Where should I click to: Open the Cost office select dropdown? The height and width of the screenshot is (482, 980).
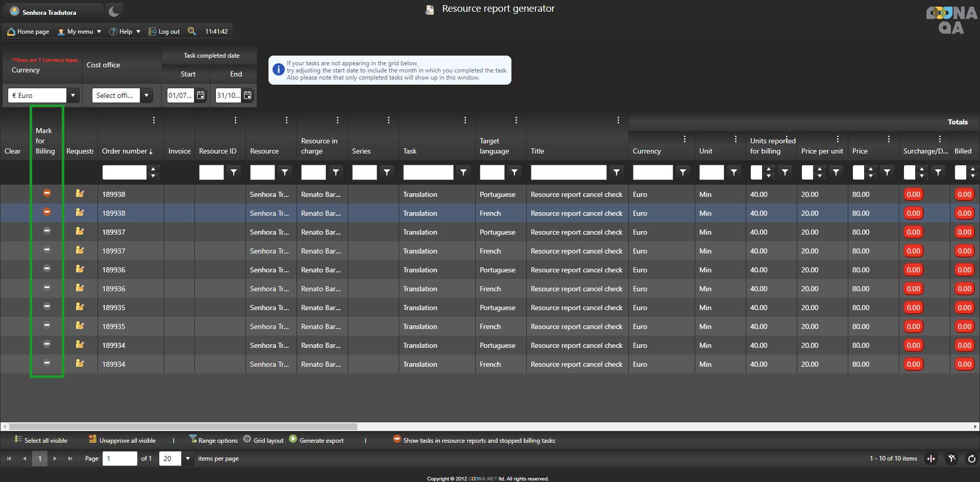click(146, 95)
